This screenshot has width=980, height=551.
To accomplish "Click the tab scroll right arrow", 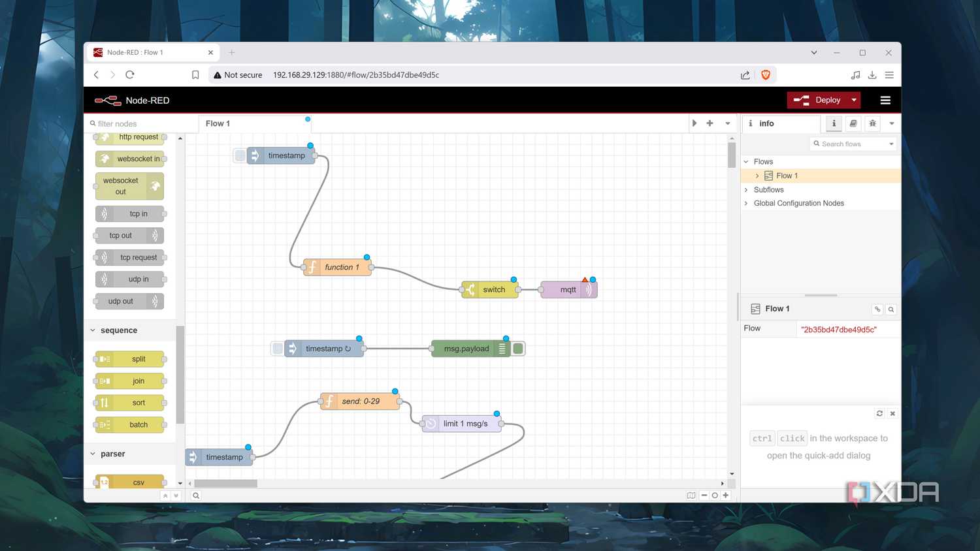I will tap(694, 123).
